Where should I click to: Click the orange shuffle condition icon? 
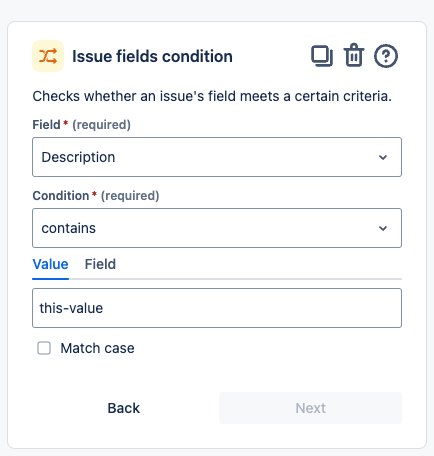(x=48, y=56)
